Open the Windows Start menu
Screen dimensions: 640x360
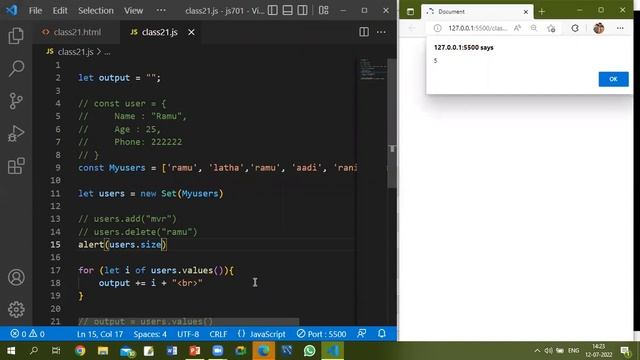[x=11, y=351]
